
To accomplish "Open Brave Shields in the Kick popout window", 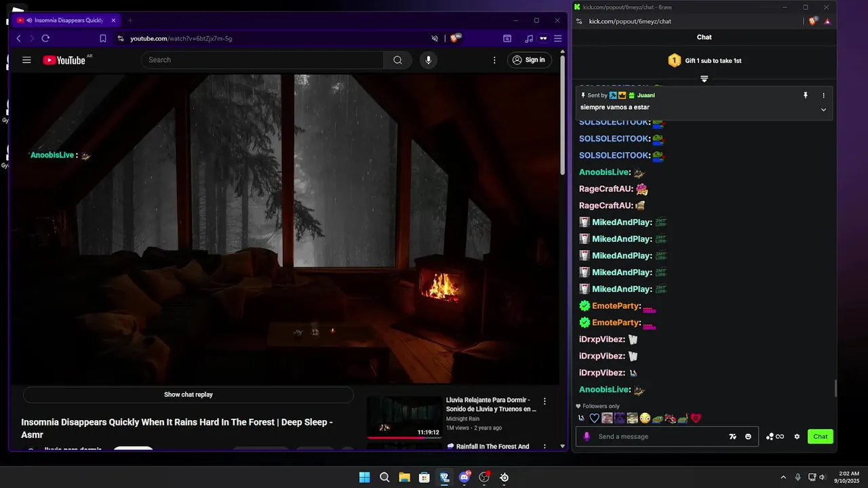I will 813,21.
